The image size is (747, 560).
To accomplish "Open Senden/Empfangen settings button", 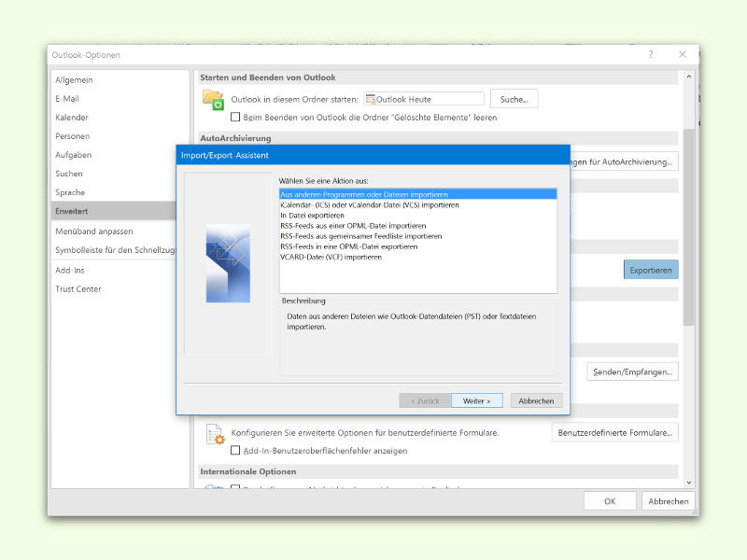I will [x=633, y=371].
